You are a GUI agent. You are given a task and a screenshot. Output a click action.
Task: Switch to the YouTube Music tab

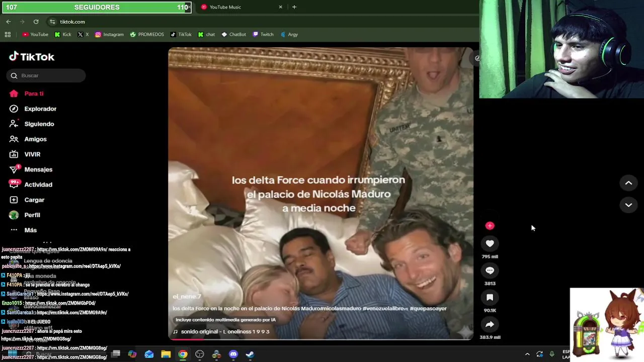[x=236, y=7]
